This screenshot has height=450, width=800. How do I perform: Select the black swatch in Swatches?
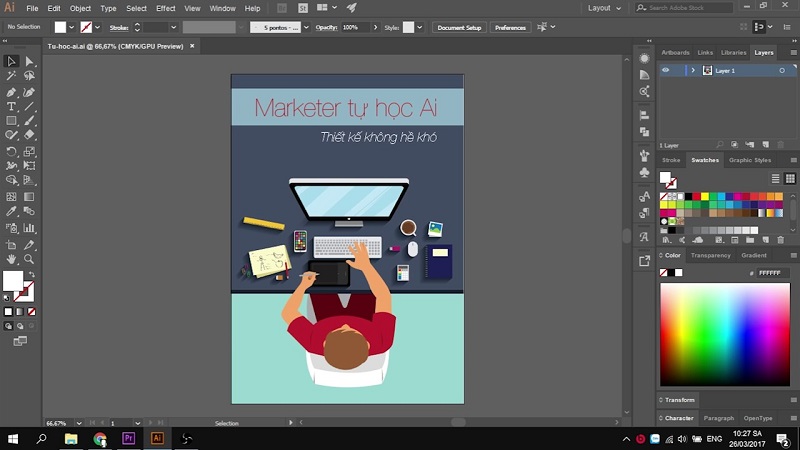688,196
